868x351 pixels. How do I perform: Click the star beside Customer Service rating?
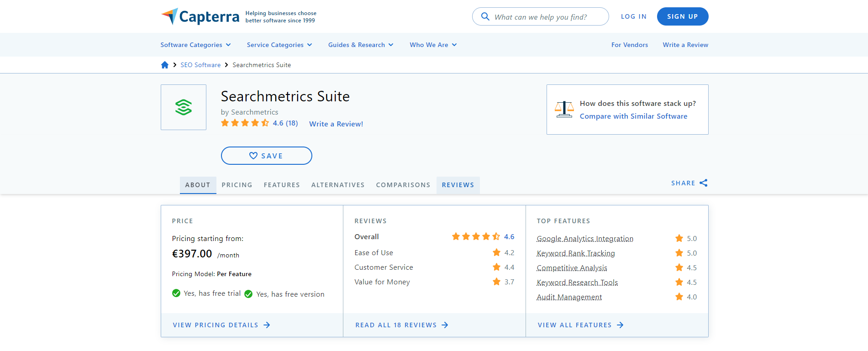click(497, 267)
